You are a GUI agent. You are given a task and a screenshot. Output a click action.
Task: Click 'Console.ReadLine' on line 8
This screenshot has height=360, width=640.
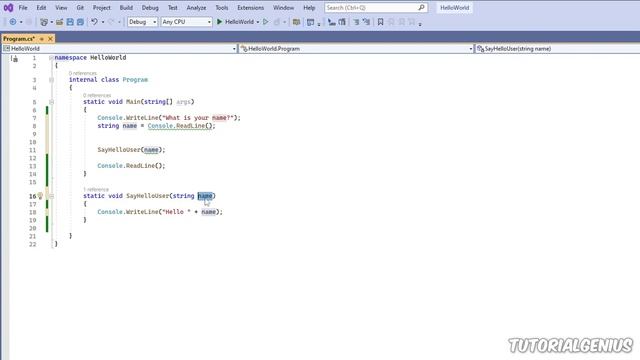[176, 126]
